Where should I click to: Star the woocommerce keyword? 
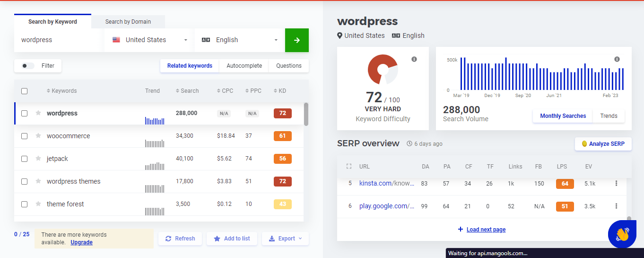[38, 136]
